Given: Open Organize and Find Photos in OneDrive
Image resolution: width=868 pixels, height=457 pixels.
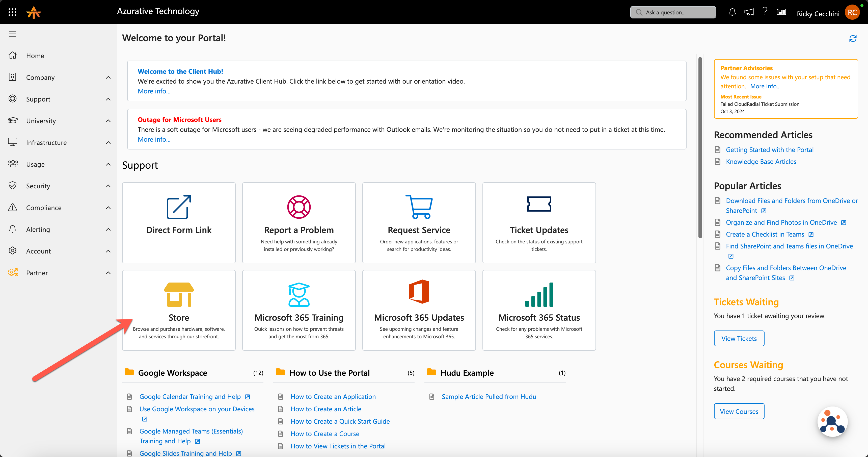Looking at the screenshot, I should pos(781,222).
